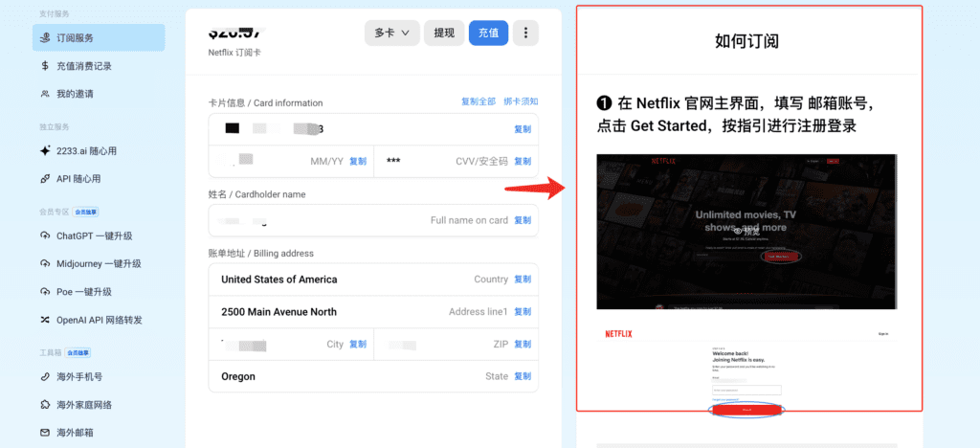
Task: Copy the Full name on card
Action: point(523,220)
